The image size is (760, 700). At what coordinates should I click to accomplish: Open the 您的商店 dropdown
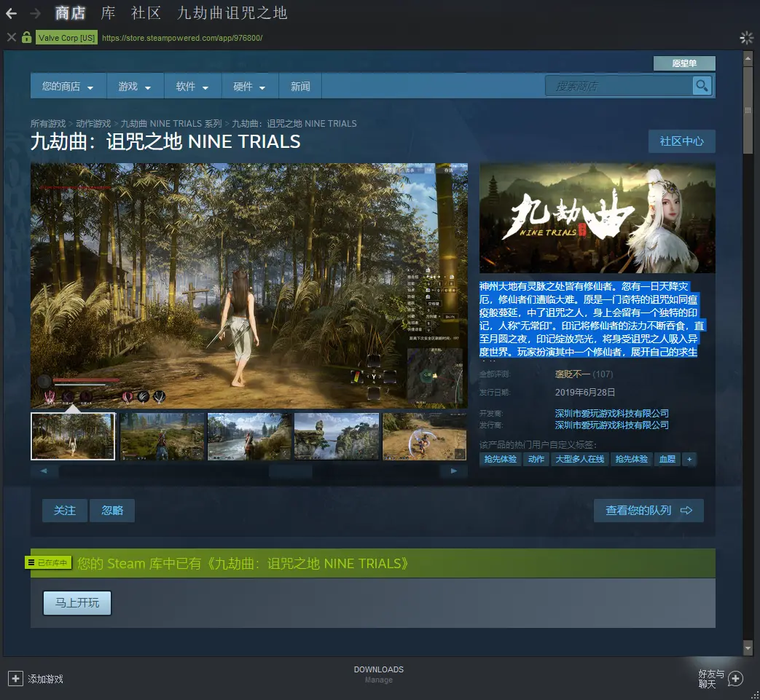pyautogui.click(x=67, y=86)
